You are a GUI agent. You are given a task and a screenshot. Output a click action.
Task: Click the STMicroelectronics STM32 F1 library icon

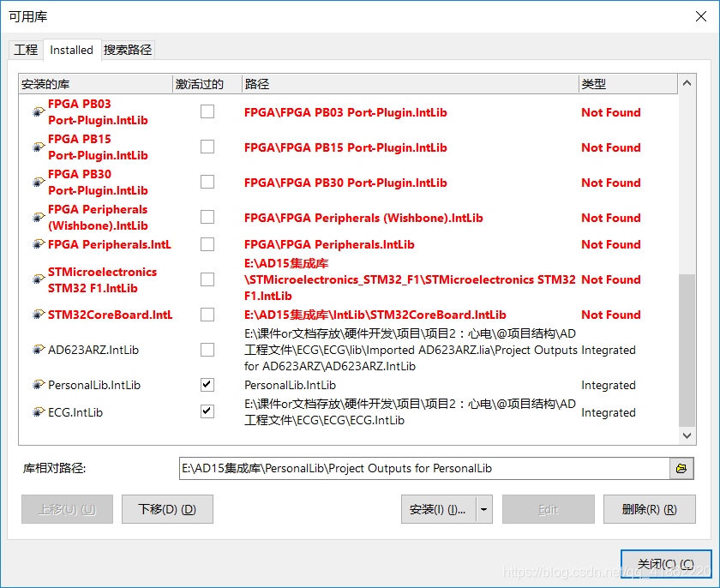point(39,279)
